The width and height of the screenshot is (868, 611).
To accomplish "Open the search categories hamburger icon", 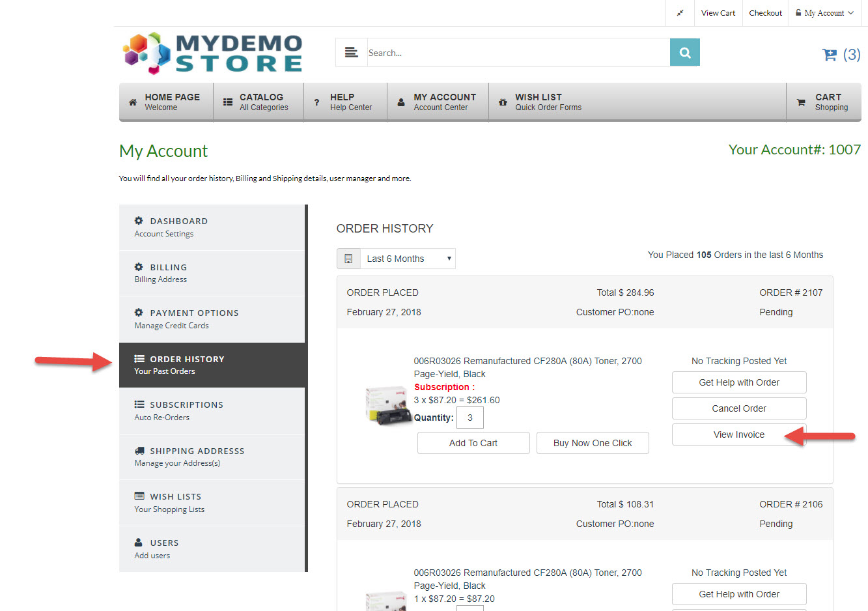I will coord(351,53).
